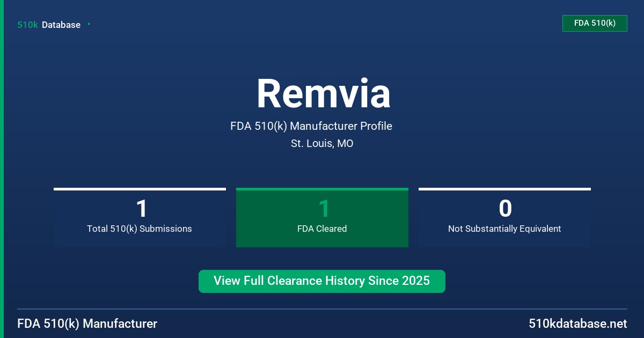Click the Remvia manufacturer title
The image size is (644, 338).
pos(323,94)
